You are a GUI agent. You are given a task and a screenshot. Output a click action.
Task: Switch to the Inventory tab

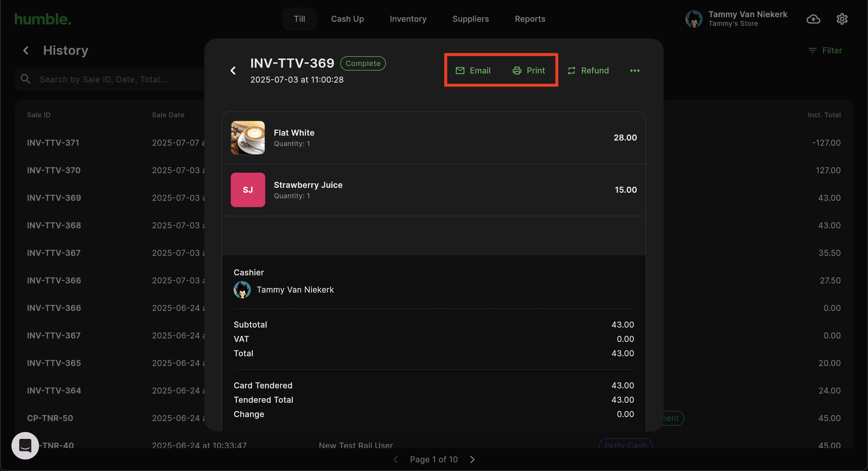(x=408, y=19)
